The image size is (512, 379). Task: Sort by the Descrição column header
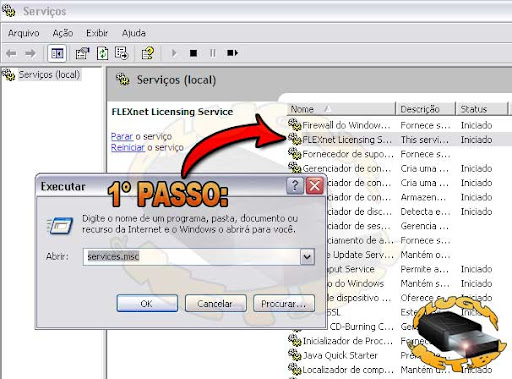[x=425, y=109]
